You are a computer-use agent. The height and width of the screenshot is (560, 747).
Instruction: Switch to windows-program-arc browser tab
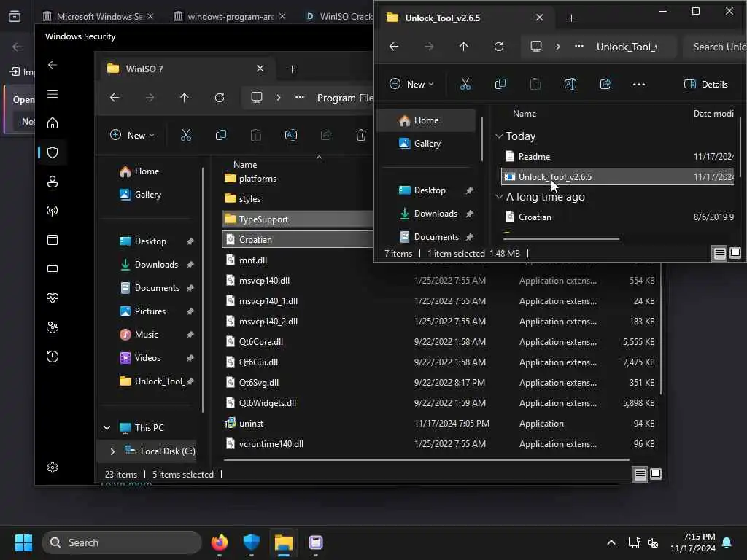coord(229,16)
